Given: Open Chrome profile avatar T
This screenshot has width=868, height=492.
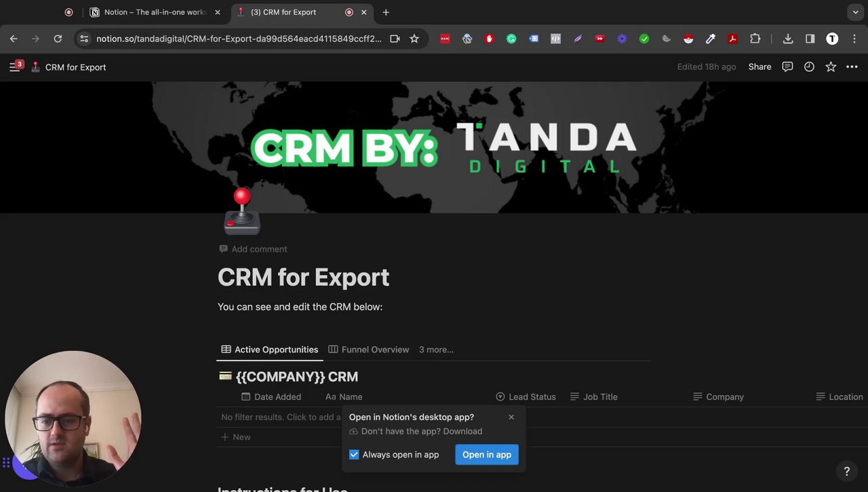Looking at the screenshot, I should pyautogui.click(x=832, y=39).
